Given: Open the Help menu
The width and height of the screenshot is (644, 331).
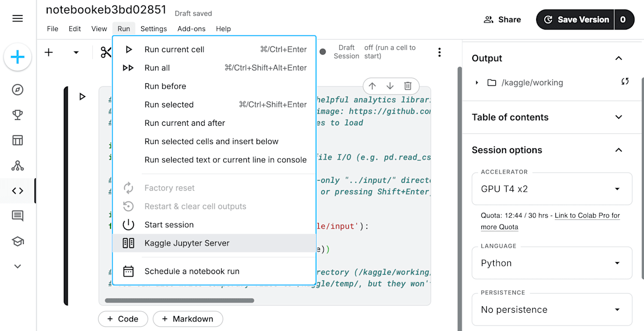Looking at the screenshot, I should [x=223, y=29].
